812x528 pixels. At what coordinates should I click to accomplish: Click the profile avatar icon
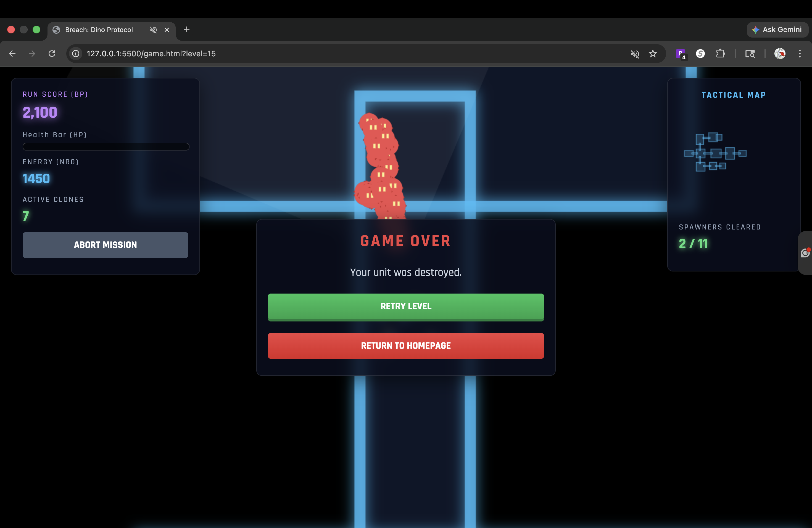click(780, 54)
